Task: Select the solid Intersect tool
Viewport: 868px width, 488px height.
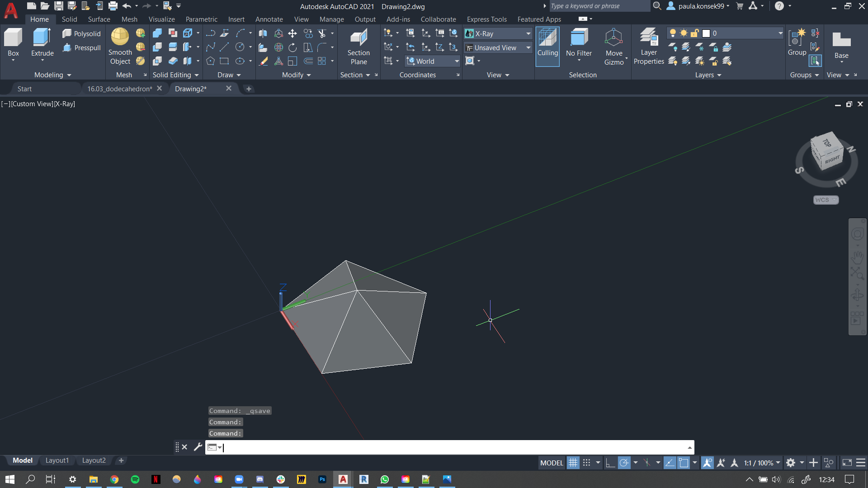Action: pos(157,61)
